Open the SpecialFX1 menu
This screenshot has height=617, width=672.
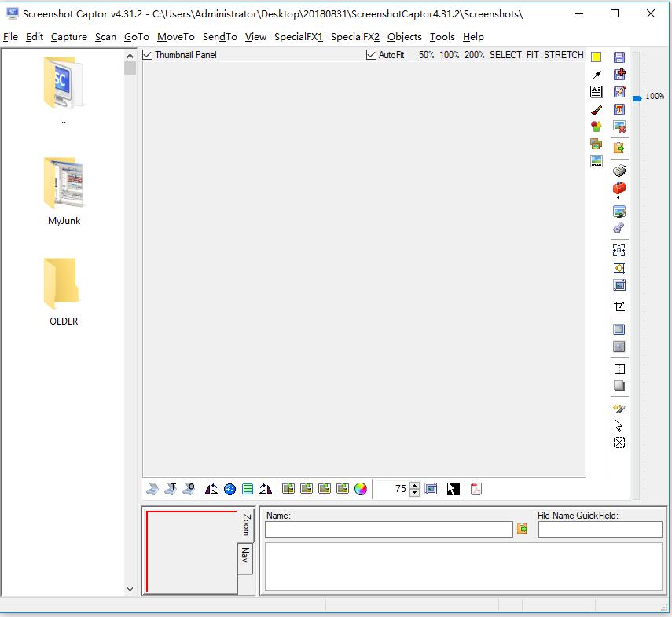pos(299,37)
